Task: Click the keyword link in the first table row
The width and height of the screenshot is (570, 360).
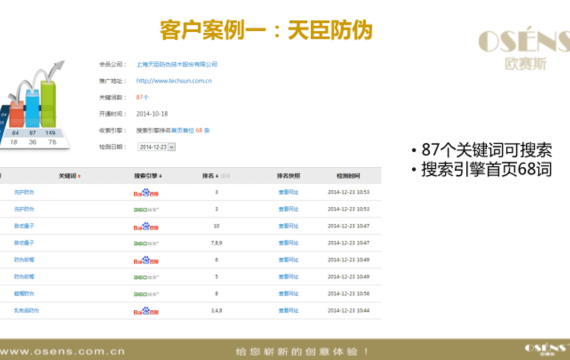Action: coord(24,192)
